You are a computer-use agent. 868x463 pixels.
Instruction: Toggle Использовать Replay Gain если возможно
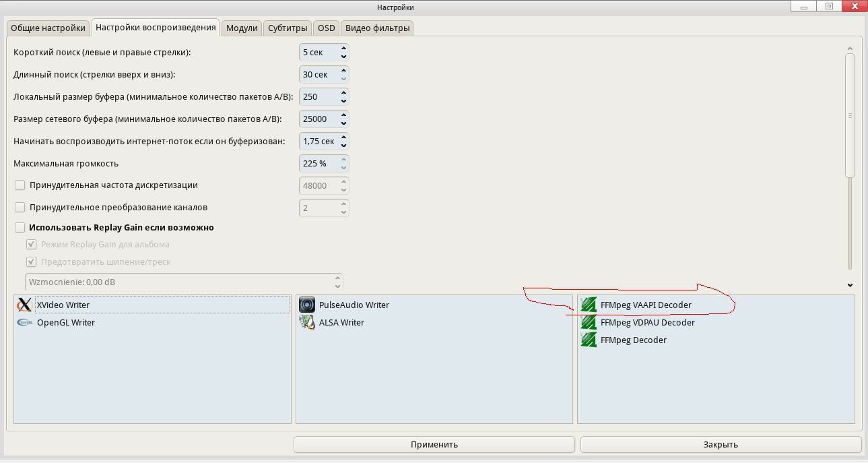click(x=20, y=227)
